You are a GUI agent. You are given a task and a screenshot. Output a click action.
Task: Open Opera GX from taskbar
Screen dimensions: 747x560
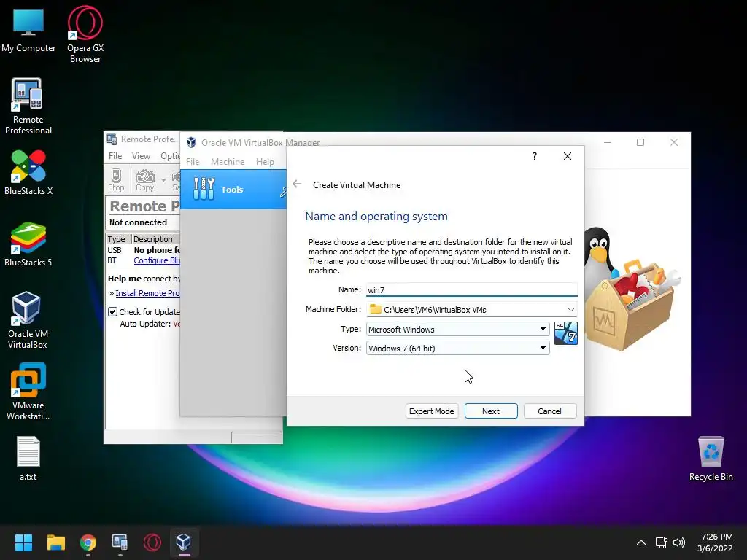[x=152, y=542]
